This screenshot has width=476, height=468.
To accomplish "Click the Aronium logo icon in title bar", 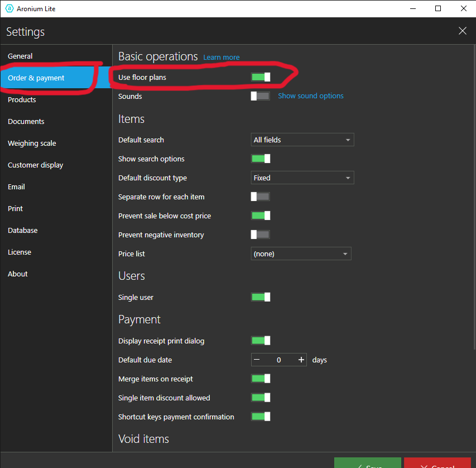I will [9, 8].
